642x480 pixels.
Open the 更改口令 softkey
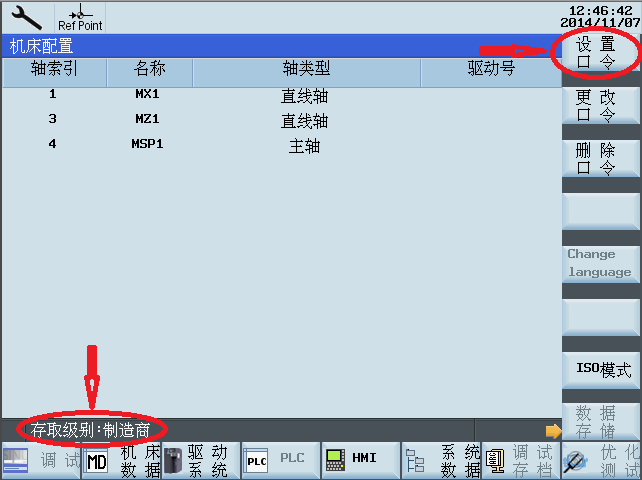(600, 106)
